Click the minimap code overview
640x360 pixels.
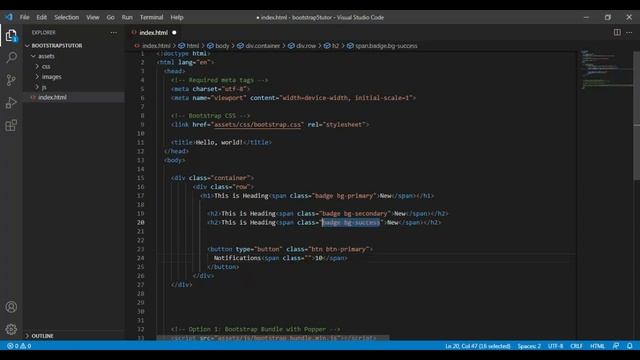pos(606,69)
